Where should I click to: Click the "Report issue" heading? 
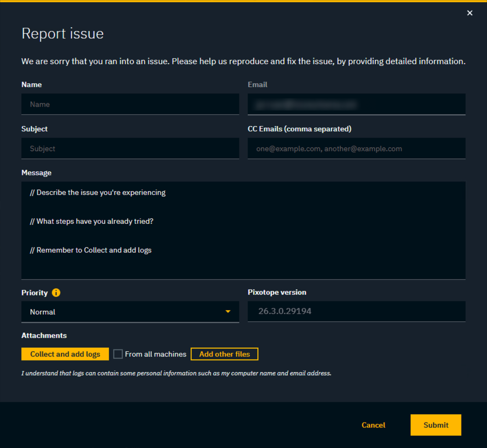pos(62,34)
